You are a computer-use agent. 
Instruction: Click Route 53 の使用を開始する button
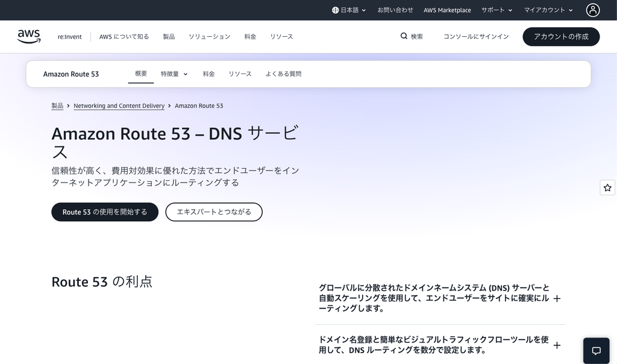pyautogui.click(x=105, y=212)
